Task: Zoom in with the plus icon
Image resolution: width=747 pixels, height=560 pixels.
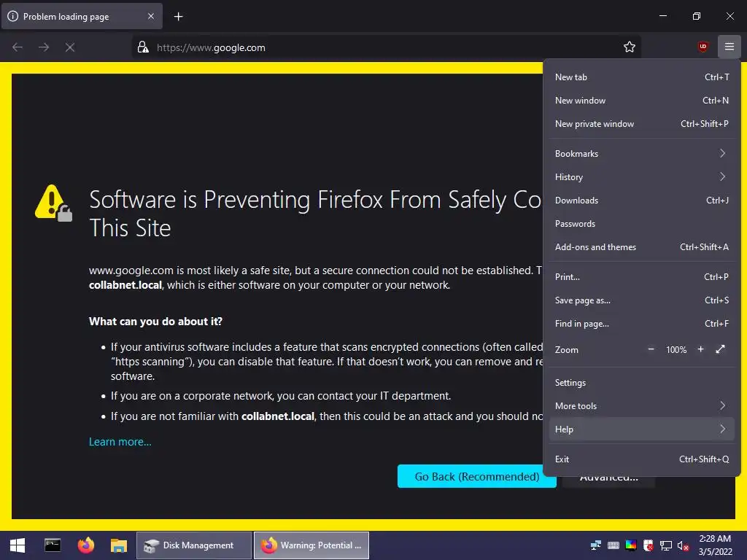Action: (700, 349)
